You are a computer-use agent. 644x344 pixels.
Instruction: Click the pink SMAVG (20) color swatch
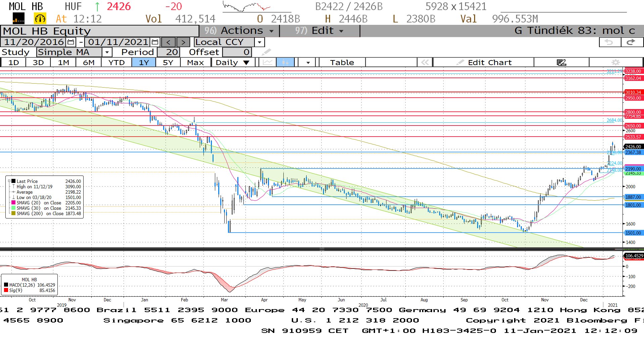coord(13,203)
